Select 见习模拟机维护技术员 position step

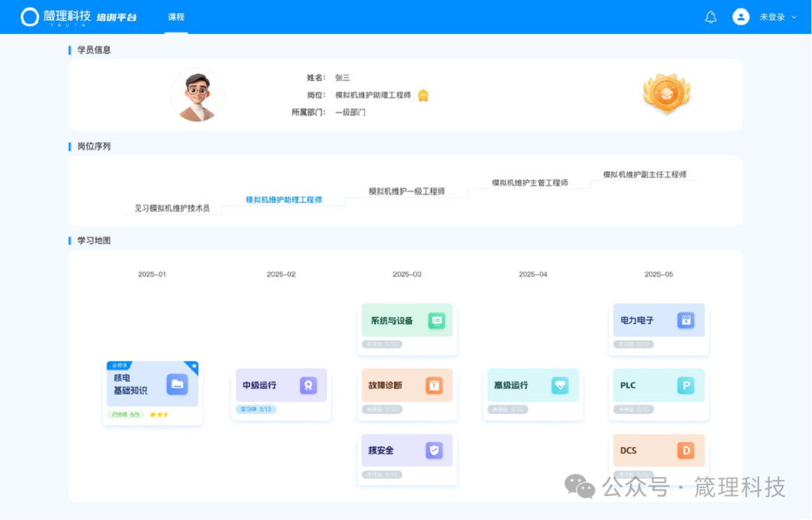[172, 208]
